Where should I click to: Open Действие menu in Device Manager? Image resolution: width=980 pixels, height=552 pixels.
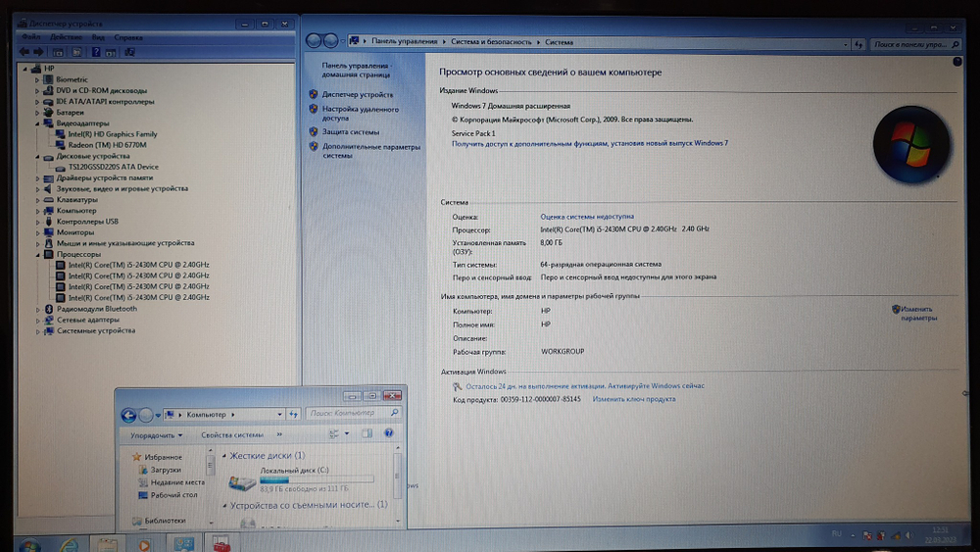(x=66, y=37)
